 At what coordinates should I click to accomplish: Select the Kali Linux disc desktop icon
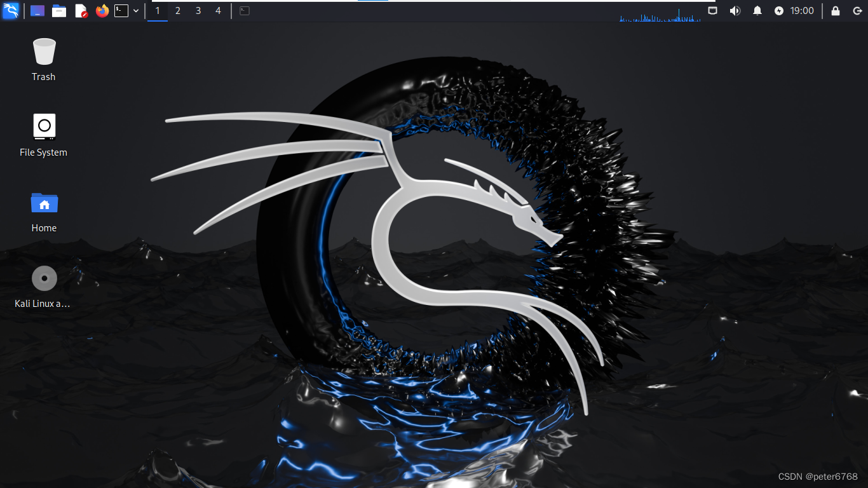tap(44, 278)
